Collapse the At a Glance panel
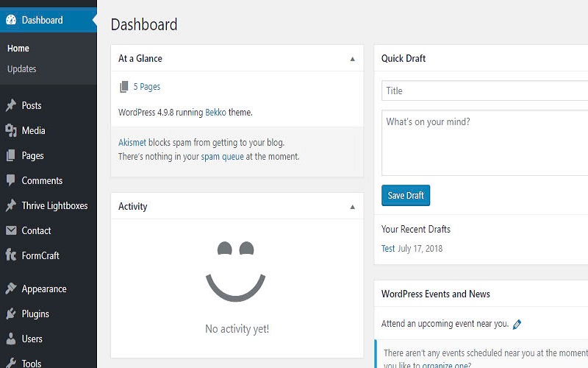Viewport: 588px width, 368px height. [352, 59]
